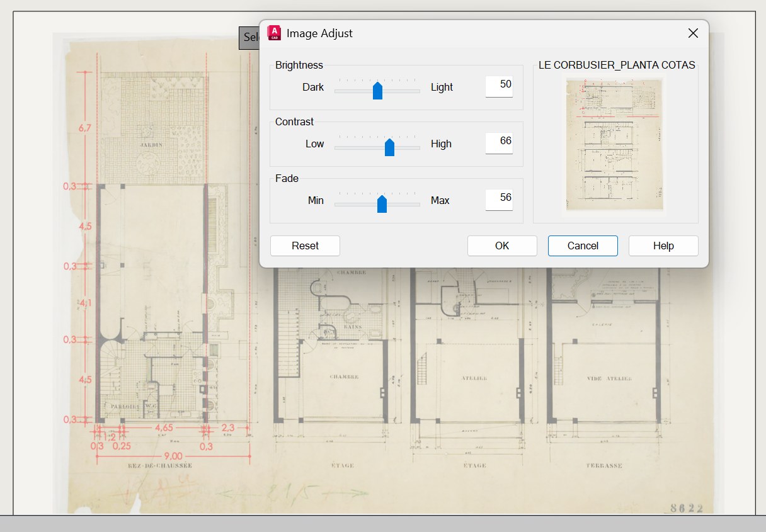Click the 9,00 dimension on the drawing
Image resolution: width=766 pixels, height=532 pixels.
click(x=173, y=456)
